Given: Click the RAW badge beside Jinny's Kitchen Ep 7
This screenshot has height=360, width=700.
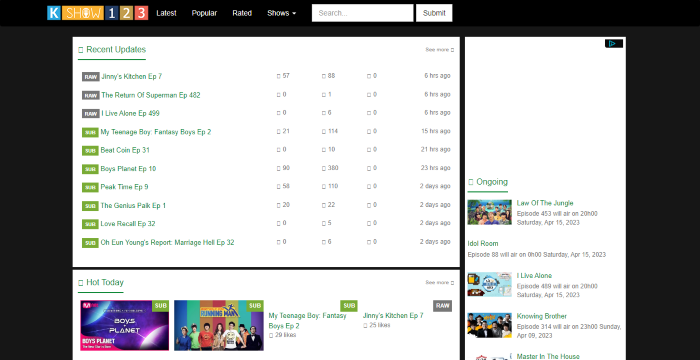Looking at the screenshot, I should (x=91, y=77).
